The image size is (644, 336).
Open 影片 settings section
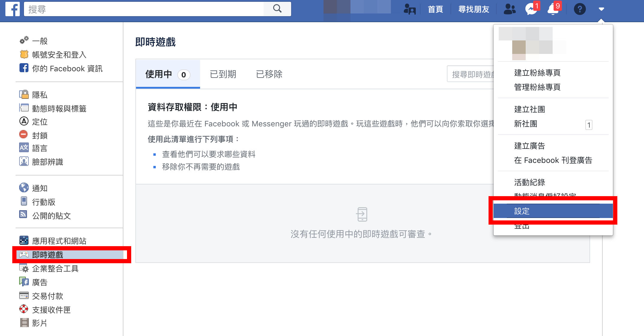pyautogui.click(x=40, y=323)
